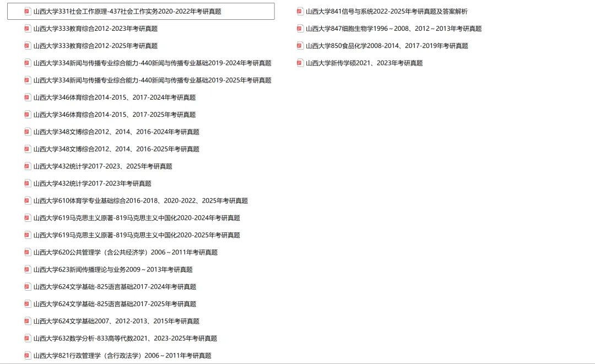This screenshot has height=364, width=595.
Task: Click PDF icon of 850食品化学 file
Action: (x=300, y=46)
